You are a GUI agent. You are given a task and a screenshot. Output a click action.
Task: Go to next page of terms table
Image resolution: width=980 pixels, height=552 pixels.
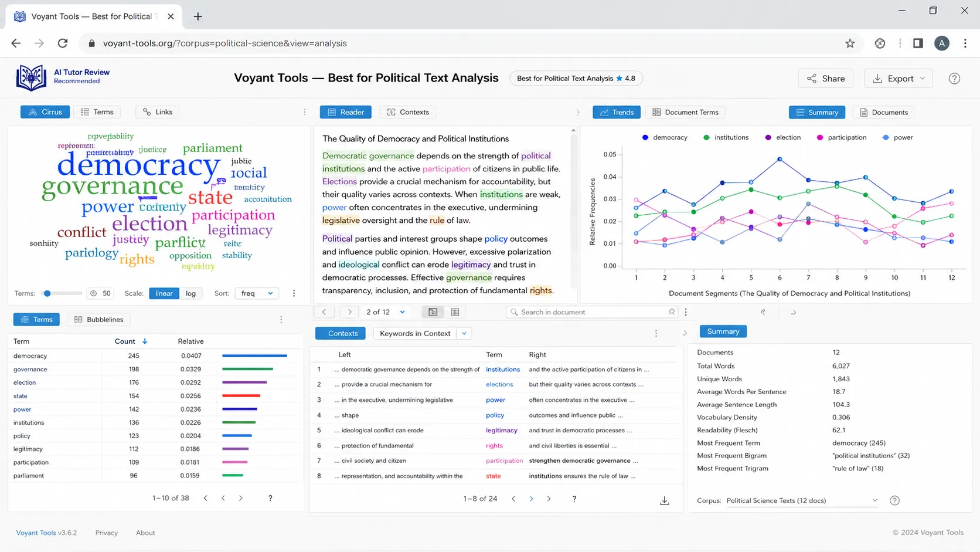(241, 498)
